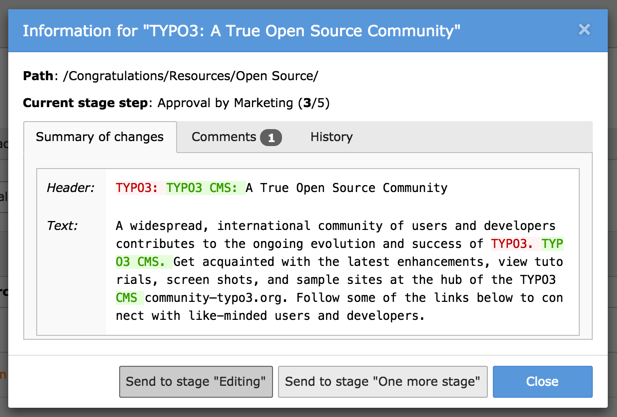Click the removed red "TYPO3:" in header
617x417 pixels.
[137, 187]
